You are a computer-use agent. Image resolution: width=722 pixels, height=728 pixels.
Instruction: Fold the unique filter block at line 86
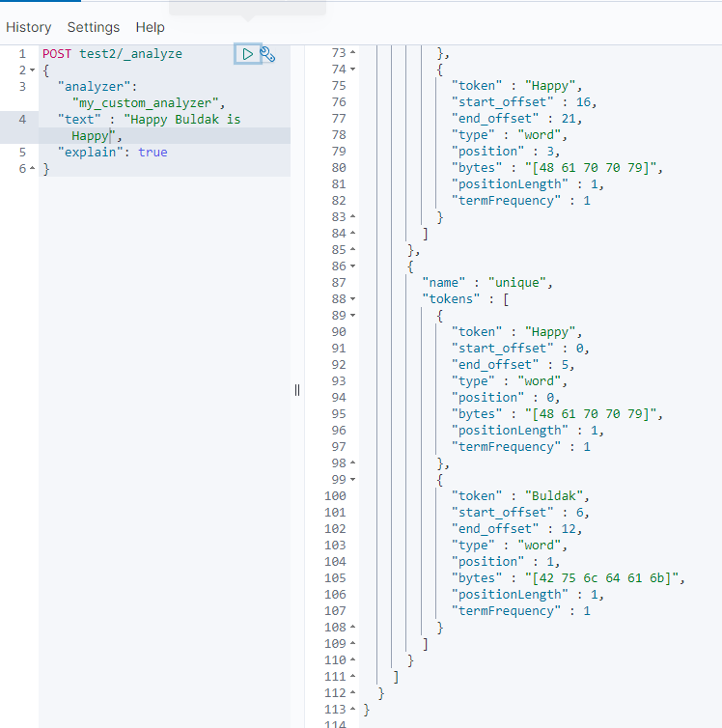pyautogui.click(x=351, y=266)
